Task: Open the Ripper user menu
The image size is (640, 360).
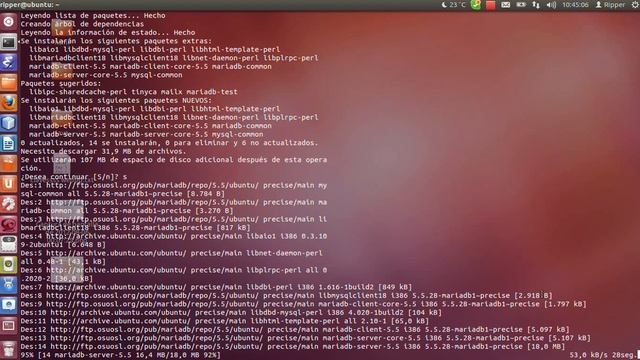Action: 610,5
